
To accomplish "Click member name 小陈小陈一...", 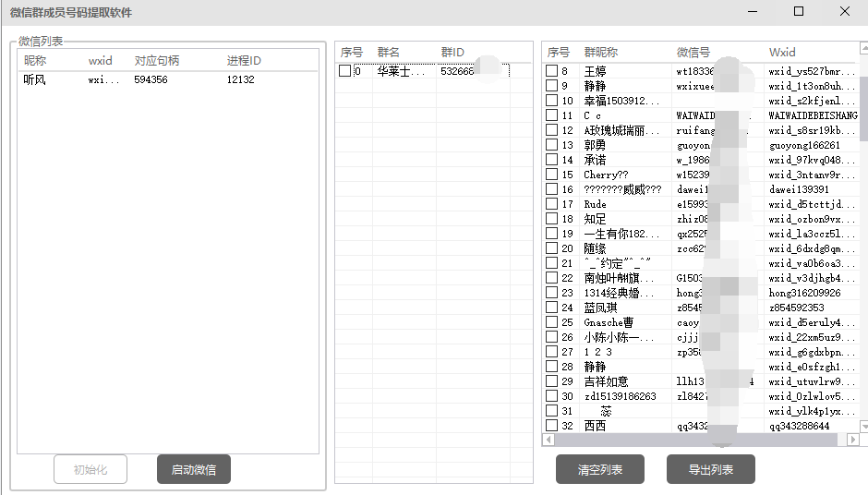I will [619, 337].
